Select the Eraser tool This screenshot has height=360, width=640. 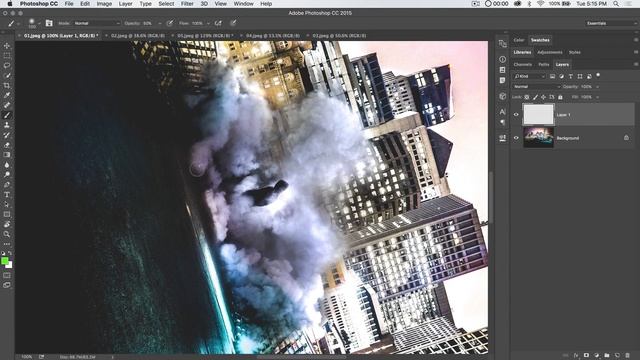point(7,145)
